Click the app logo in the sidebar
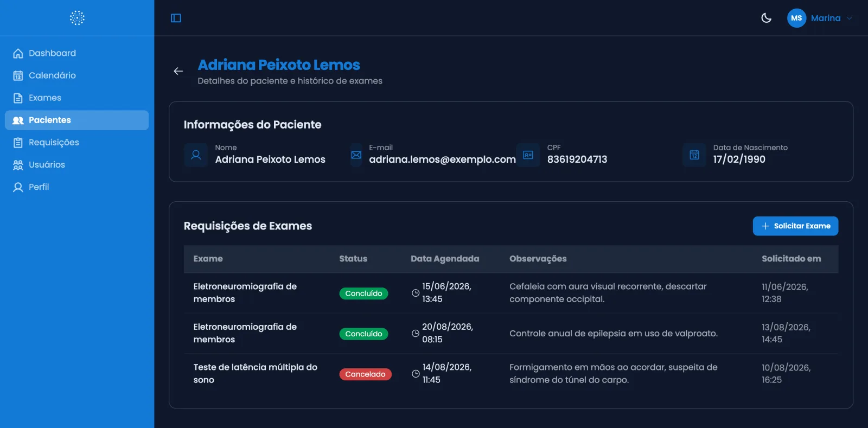 77,18
